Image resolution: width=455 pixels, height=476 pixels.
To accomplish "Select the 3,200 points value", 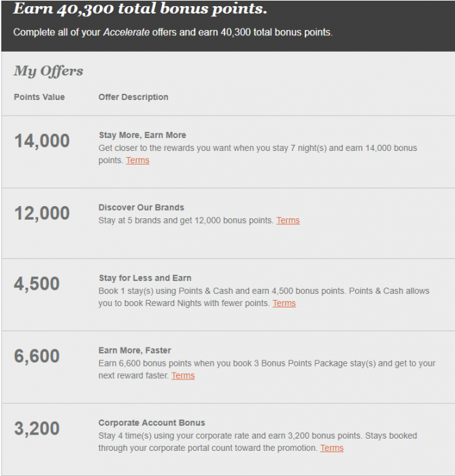I will 37,429.
